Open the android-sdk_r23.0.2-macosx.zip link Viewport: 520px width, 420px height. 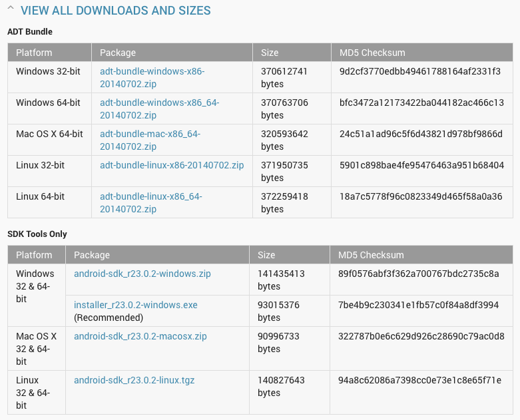point(140,336)
